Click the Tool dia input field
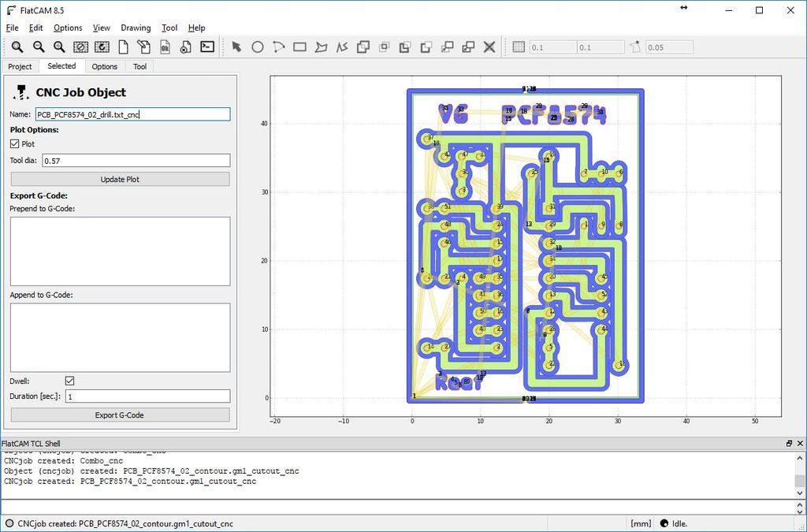The image size is (807, 532). click(136, 161)
